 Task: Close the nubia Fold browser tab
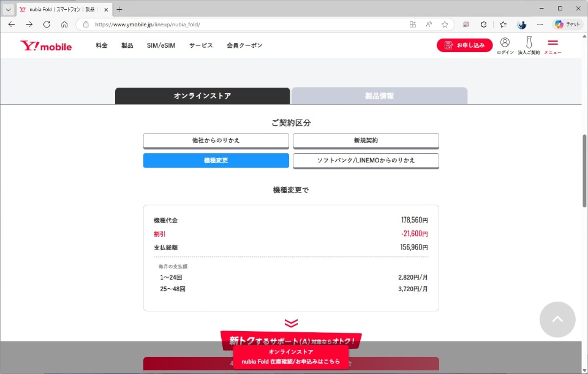(x=106, y=10)
